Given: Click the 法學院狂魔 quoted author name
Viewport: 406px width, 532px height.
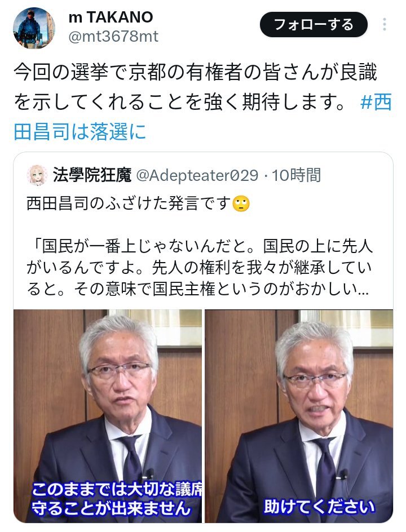Looking at the screenshot, I should 92,175.
